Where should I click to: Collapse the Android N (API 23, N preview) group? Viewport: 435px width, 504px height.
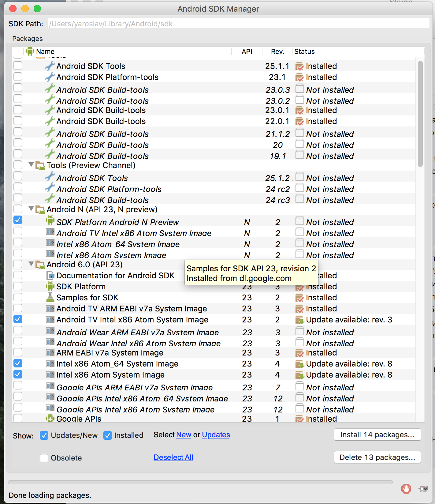31,209
